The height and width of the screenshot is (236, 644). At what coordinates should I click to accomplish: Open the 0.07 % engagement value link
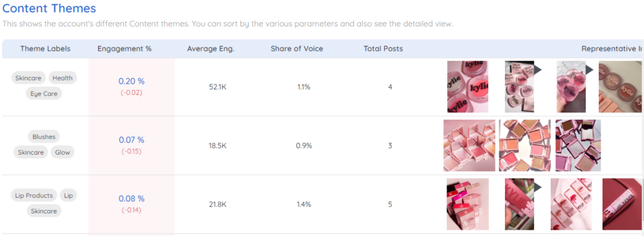pyautogui.click(x=131, y=140)
